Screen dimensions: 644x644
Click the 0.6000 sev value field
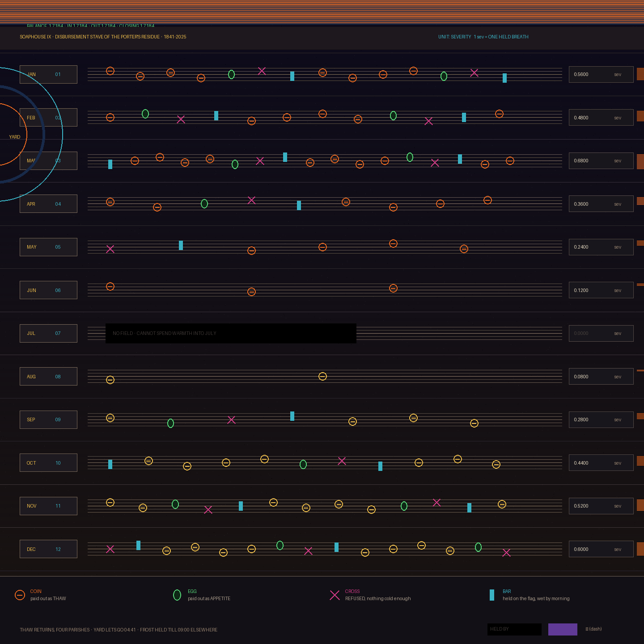tap(601, 549)
